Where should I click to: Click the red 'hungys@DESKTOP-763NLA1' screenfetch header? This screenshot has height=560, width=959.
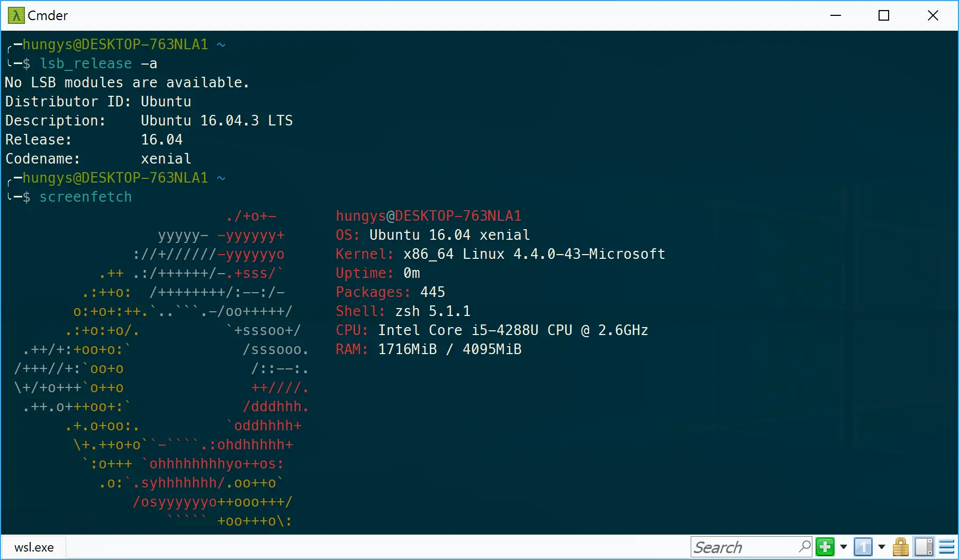coord(429,216)
